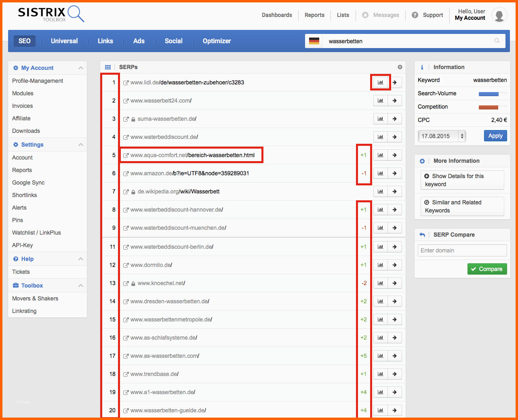The height and width of the screenshot is (420, 518).
Task: Click Show Details for this keyword
Action: pyautogui.click(x=462, y=180)
